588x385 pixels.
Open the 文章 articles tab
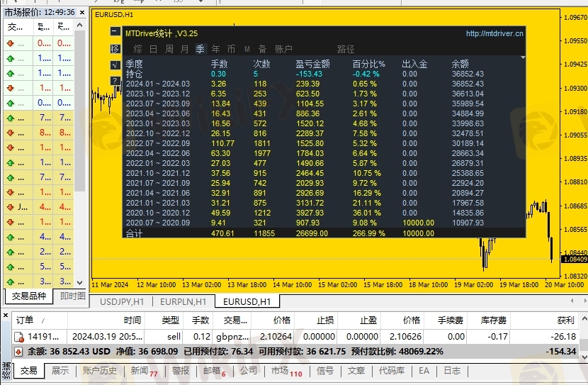[356, 371]
